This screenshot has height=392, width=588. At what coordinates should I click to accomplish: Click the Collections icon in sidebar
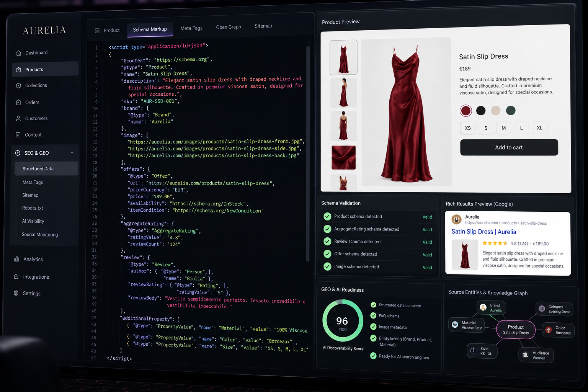(x=18, y=86)
